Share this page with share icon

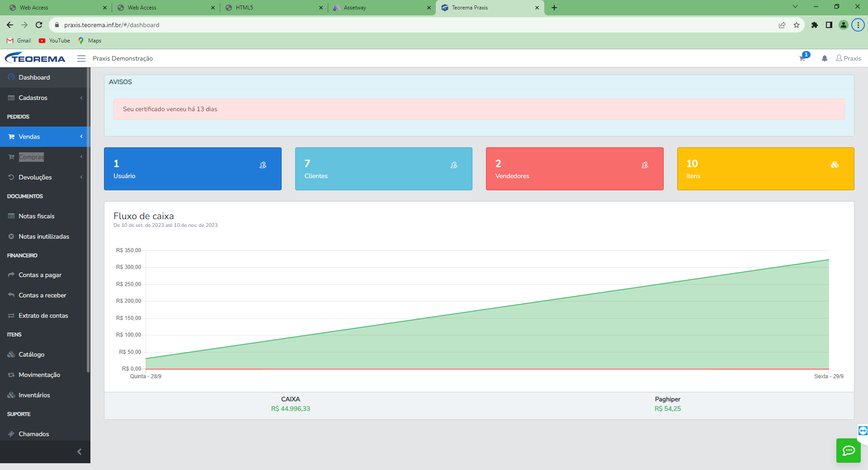782,25
